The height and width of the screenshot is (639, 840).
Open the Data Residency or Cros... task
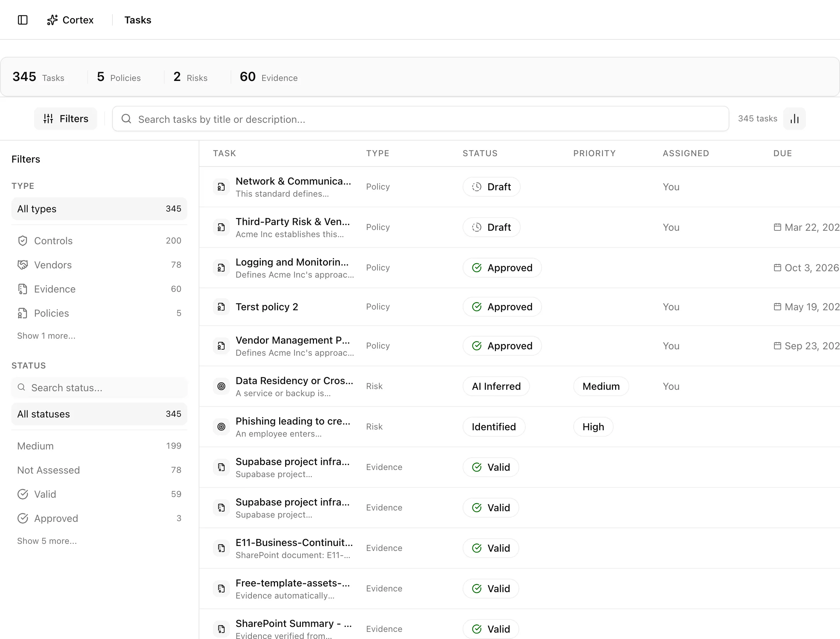294,381
